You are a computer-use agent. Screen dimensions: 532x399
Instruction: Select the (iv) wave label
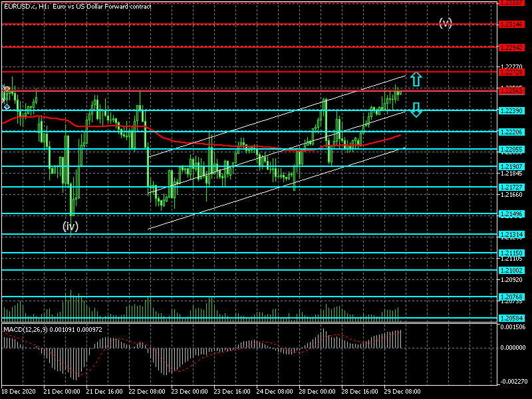click(70, 226)
